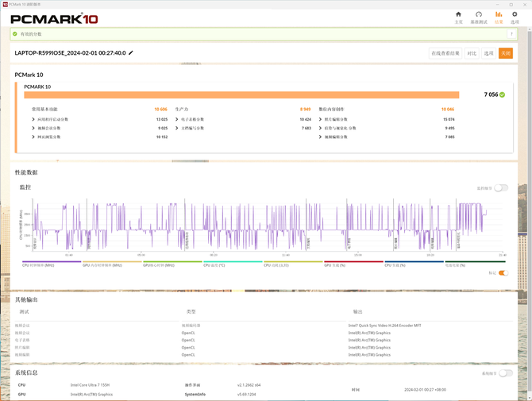The image size is (532, 401).
Task: Select the dark green 电池电量 (%) legend
Action: (x=475, y=264)
